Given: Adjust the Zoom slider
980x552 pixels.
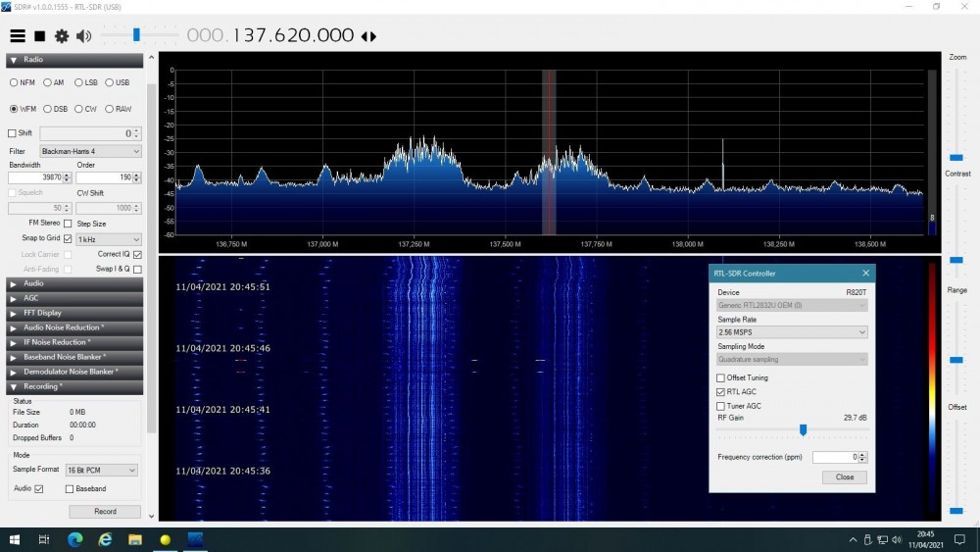Looking at the screenshot, I should pyautogui.click(x=956, y=158).
